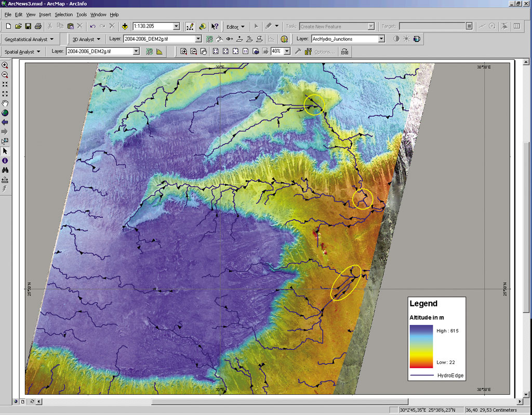Toggle the Select Elements arrow tool
532x415 pixels.
[x=5, y=151]
